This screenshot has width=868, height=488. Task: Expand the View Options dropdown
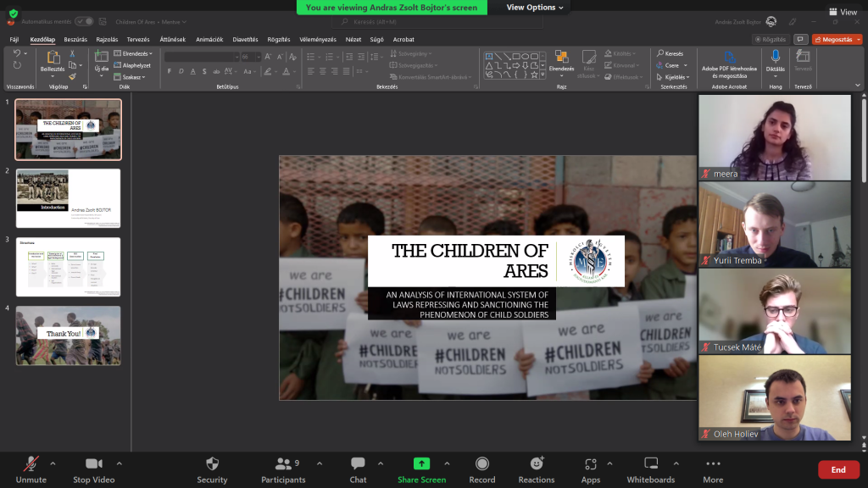coord(536,8)
